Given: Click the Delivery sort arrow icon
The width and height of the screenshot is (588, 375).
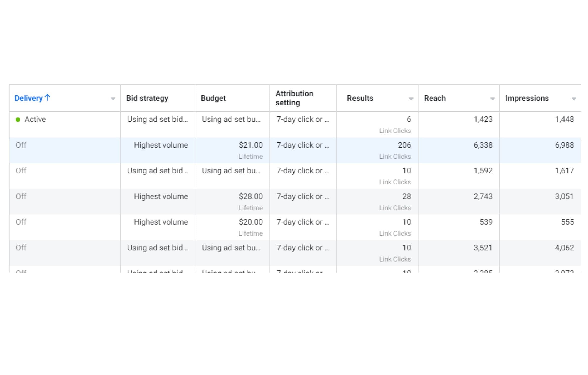Looking at the screenshot, I should click(x=47, y=97).
